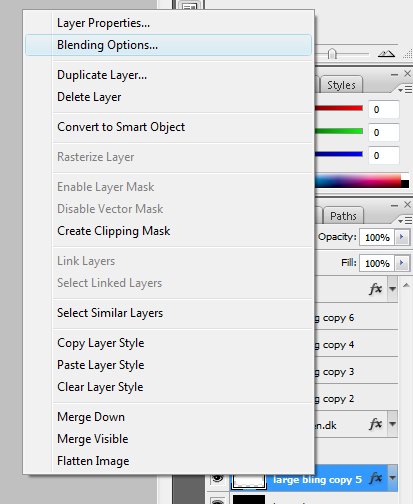
Task: Pick a color from the spectrum ramp
Action: (358, 181)
